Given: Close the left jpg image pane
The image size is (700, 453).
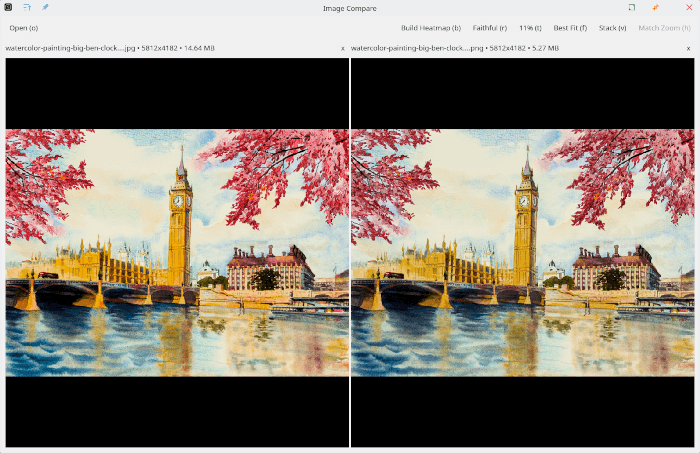Looking at the screenshot, I should tap(343, 48).
